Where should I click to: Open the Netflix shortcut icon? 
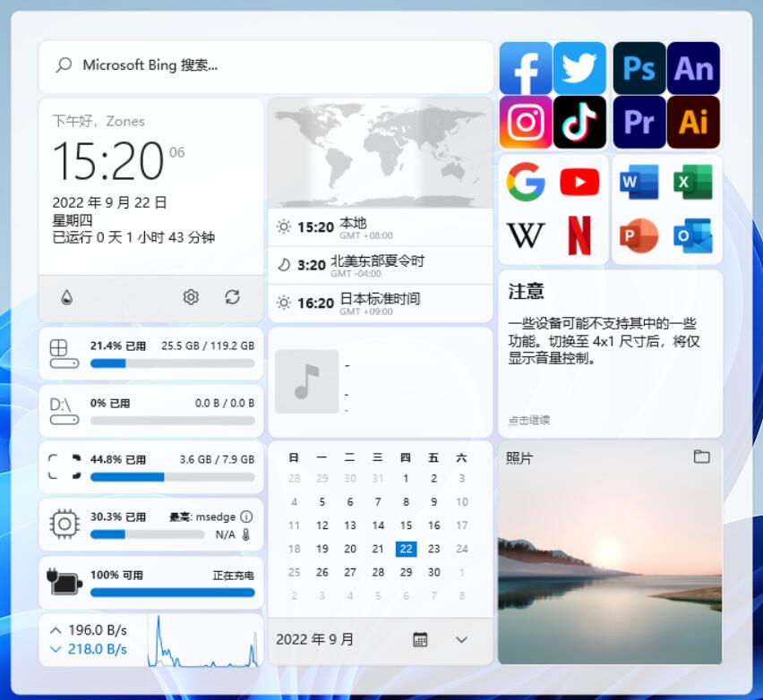579,236
